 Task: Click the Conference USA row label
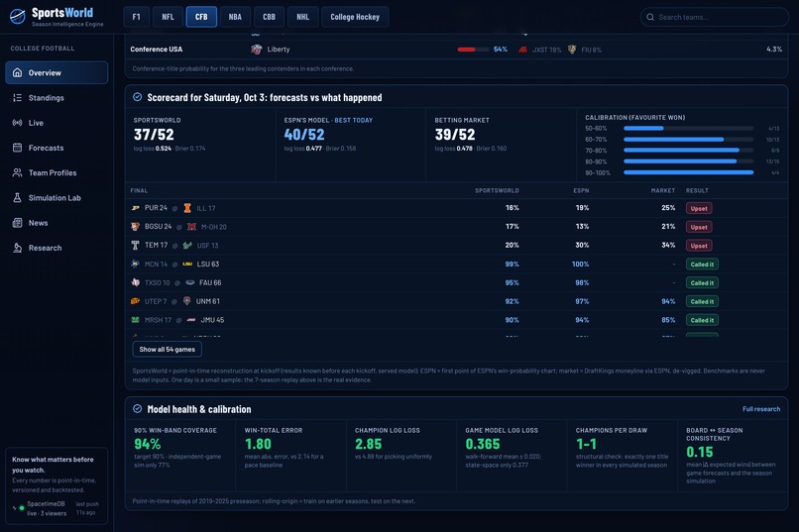click(x=156, y=50)
